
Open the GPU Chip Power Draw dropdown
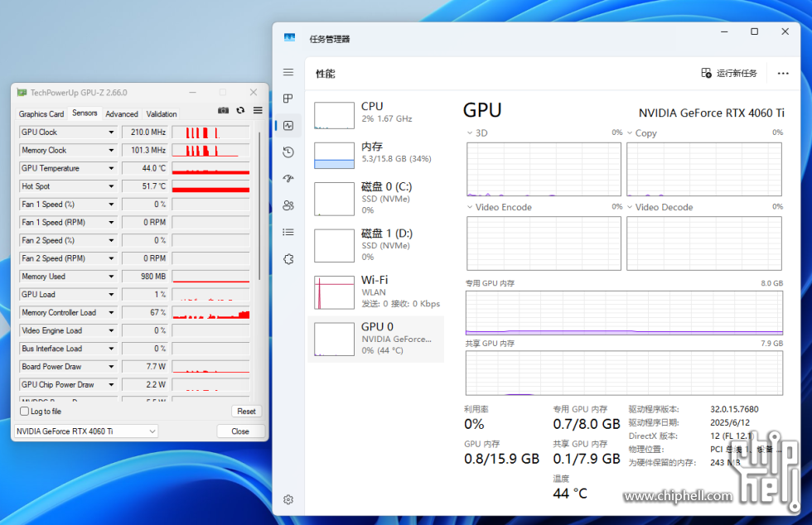click(x=111, y=385)
